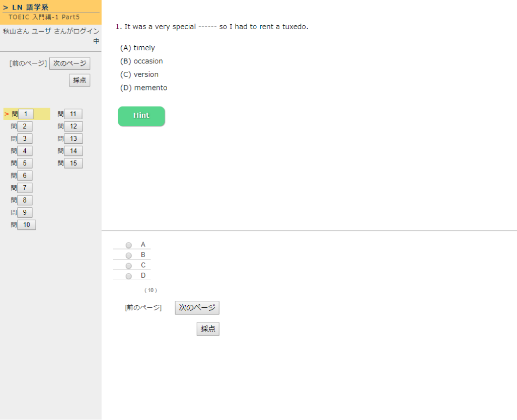The width and height of the screenshot is (517, 420).
Task: Go to next page from sidebar button
Action: (69, 63)
